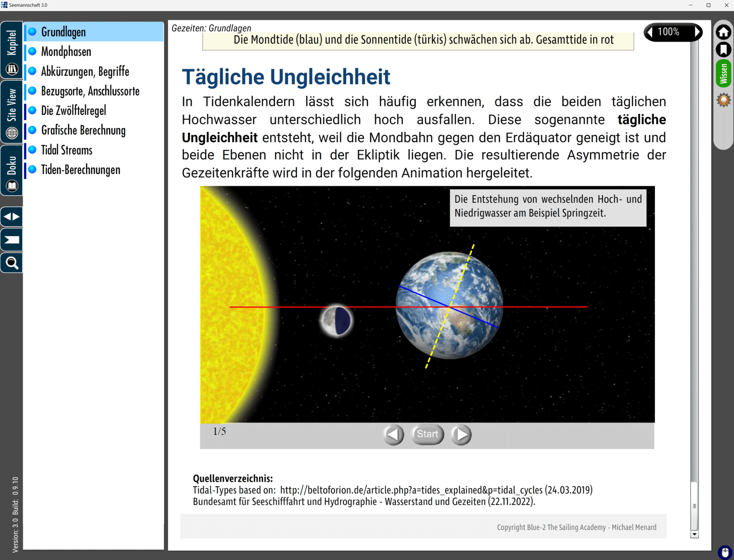Decrease zoom with left arrow at 100%
The height and width of the screenshot is (560, 734).
click(x=650, y=32)
